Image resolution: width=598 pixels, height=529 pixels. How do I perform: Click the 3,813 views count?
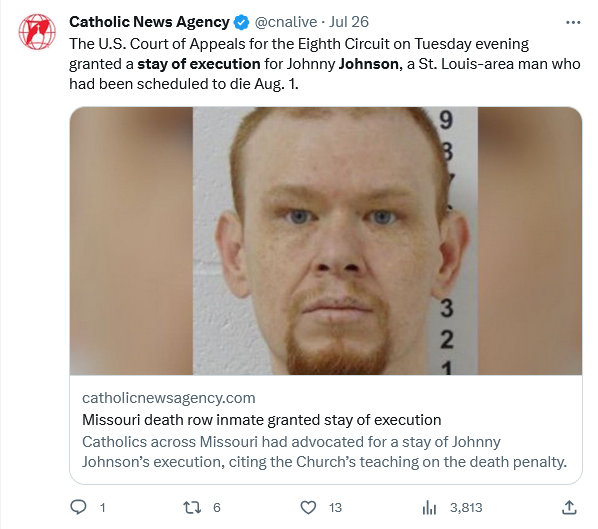click(x=466, y=508)
